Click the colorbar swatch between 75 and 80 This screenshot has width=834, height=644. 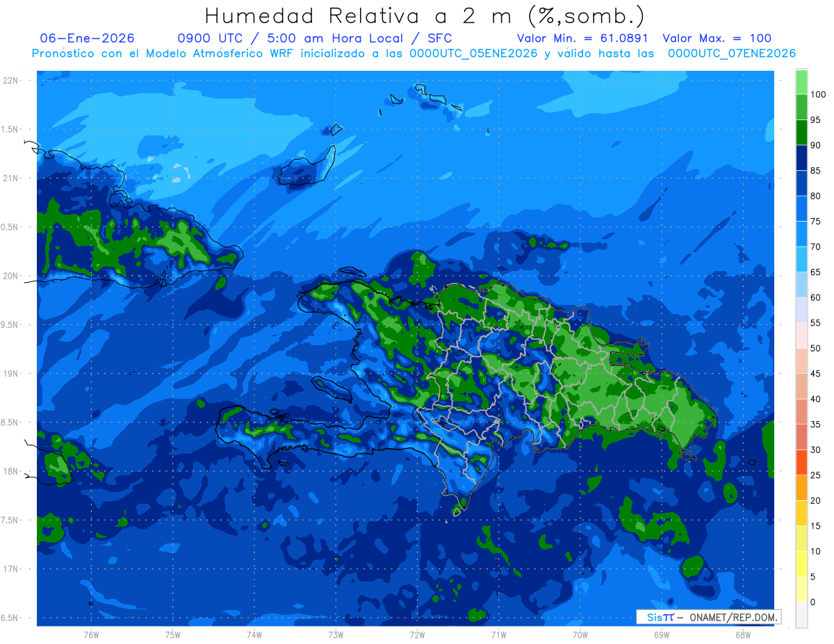coord(801,208)
